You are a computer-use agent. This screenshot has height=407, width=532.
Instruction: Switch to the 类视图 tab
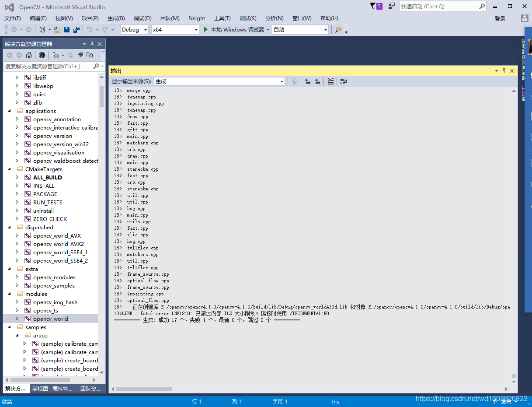click(40, 389)
